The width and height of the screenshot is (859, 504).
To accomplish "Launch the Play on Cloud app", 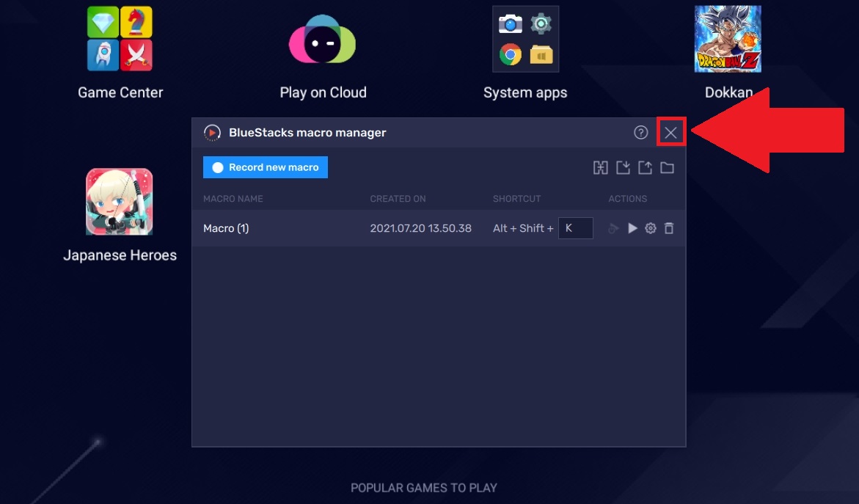I will click(323, 40).
